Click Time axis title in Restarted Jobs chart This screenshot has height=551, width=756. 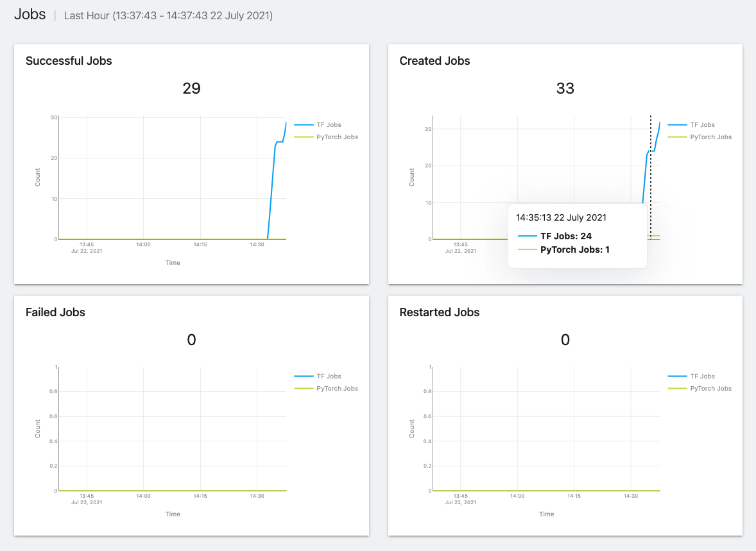pos(546,514)
